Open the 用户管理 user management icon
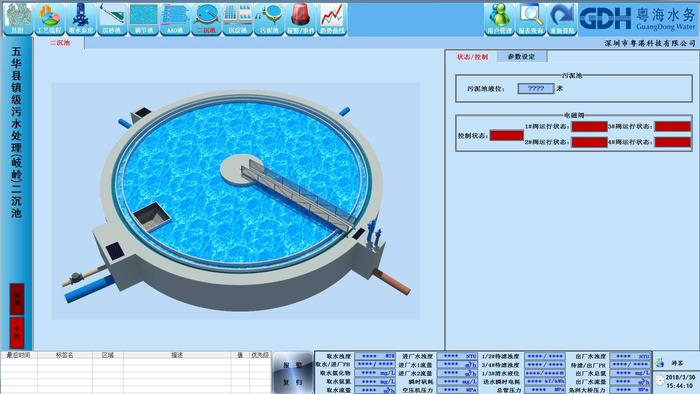Viewport: 700px width, 394px height. click(499, 19)
